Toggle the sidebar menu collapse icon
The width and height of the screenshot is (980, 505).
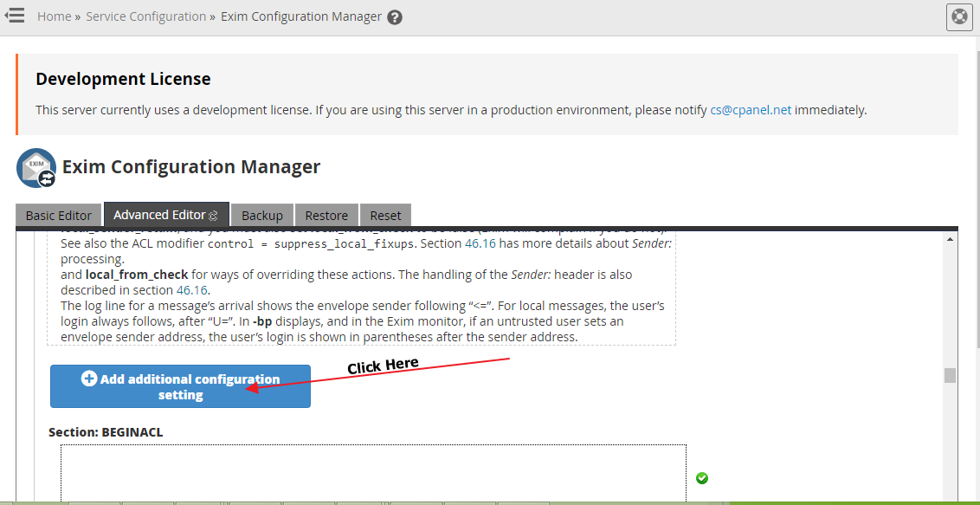(x=14, y=16)
